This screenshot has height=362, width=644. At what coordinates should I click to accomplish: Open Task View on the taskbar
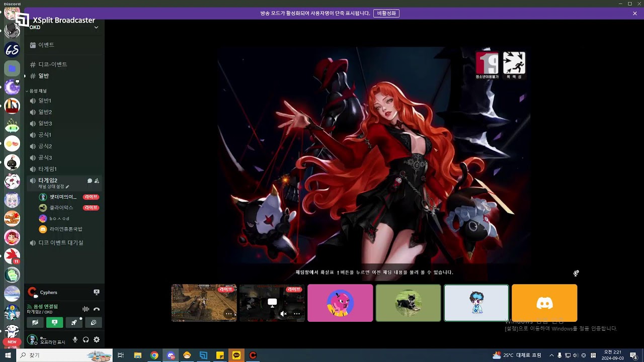tap(121, 355)
